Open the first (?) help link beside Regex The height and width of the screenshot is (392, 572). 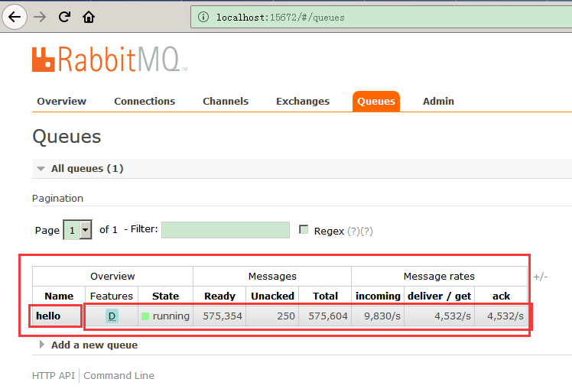(353, 232)
